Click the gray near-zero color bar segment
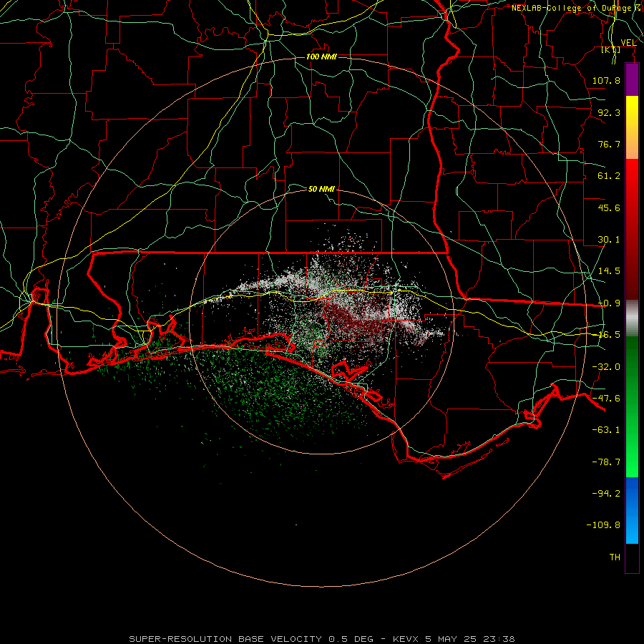 632,318
